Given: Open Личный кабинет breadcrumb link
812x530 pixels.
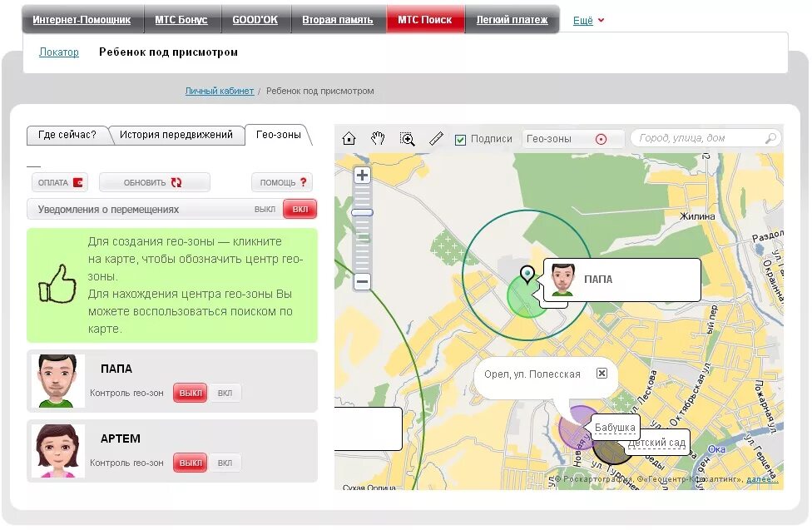Looking at the screenshot, I should [220, 91].
